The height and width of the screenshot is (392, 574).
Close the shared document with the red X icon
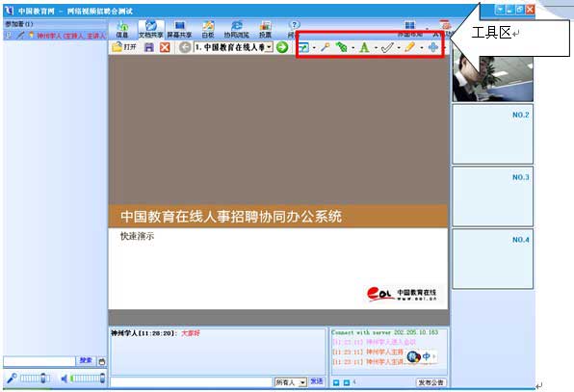[165, 47]
